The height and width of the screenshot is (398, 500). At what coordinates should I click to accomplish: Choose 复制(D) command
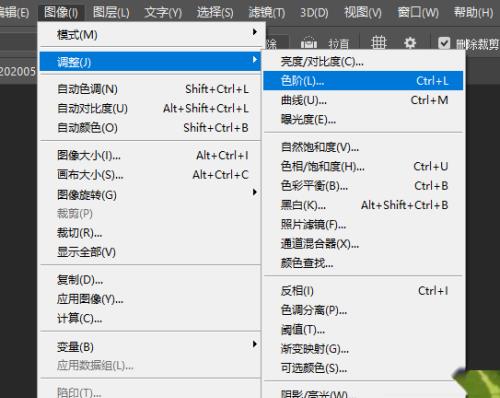[150, 280]
